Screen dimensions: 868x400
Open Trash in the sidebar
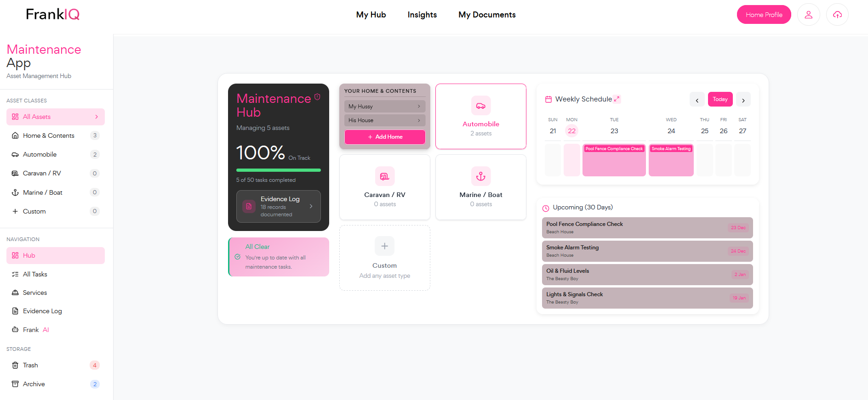[x=30, y=365]
